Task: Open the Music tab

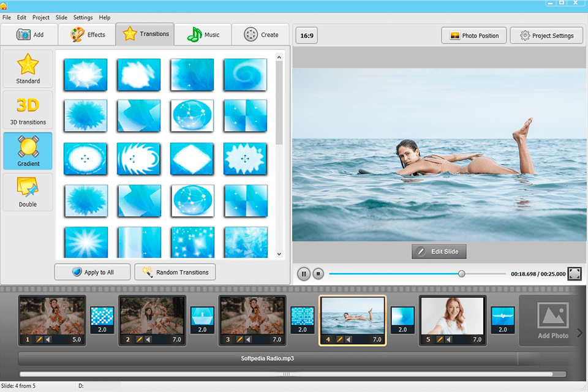Action: tap(203, 34)
